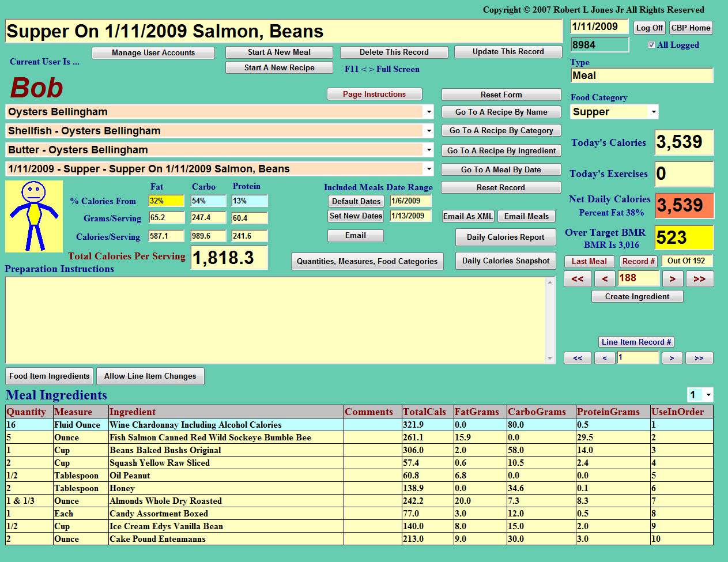Image resolution: width=728 pixels, height=562 pixels.
Task: Go to the previous meal record
Action: click(605, 279)
